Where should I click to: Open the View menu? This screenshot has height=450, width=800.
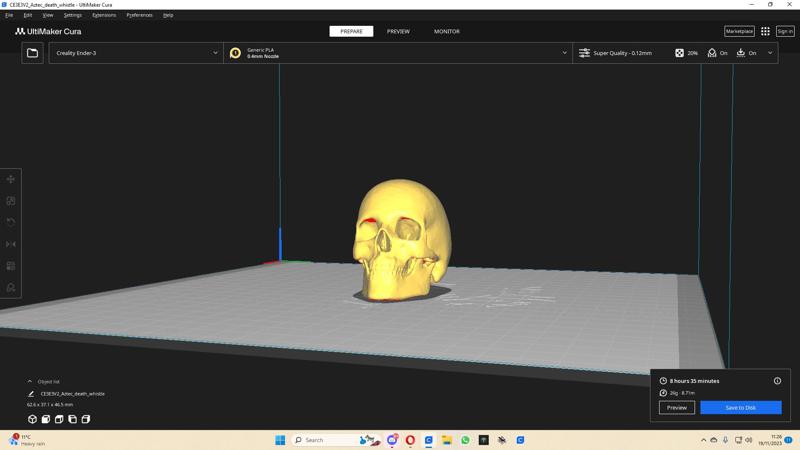point(47,15)
